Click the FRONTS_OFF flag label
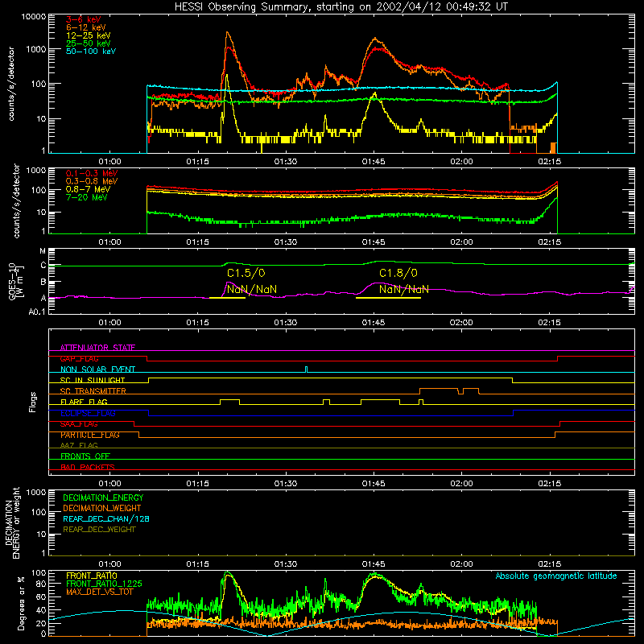Screen dimensions: 644x644 [x=85, y=456]
